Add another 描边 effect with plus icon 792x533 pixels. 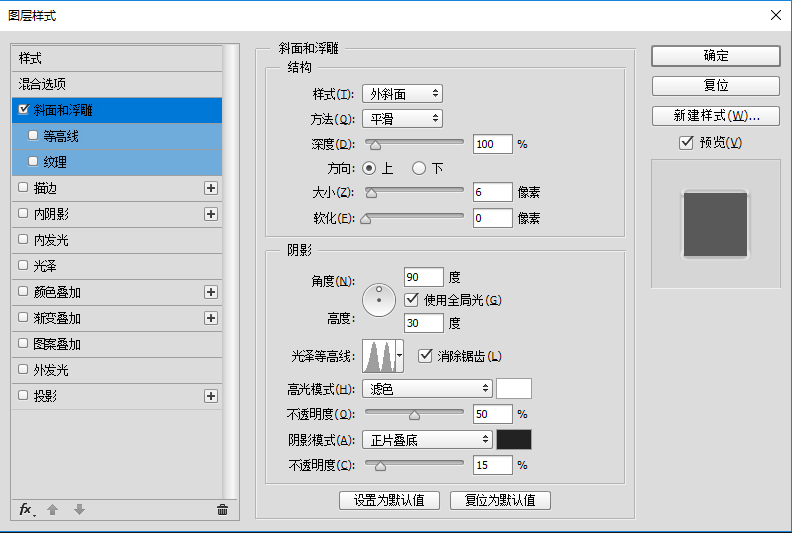(x=211, y=188)
